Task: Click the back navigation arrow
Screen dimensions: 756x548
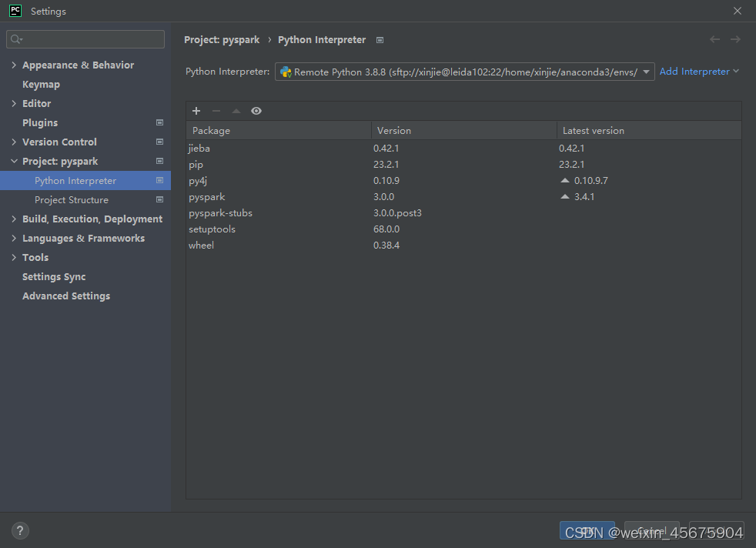Action: (714, 39)
